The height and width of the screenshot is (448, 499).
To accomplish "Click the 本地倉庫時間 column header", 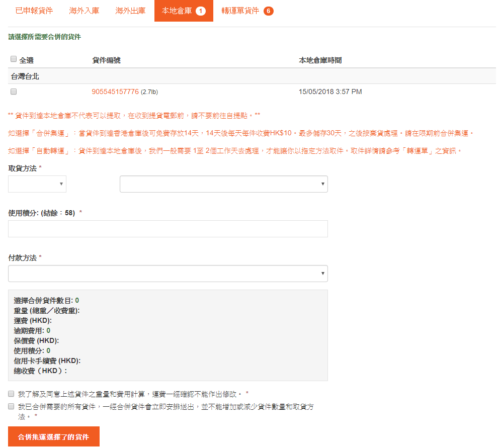I will (320, 60).
